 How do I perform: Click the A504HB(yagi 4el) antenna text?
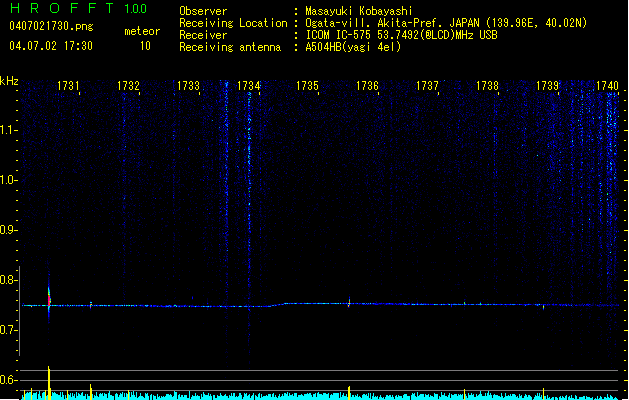353,47
